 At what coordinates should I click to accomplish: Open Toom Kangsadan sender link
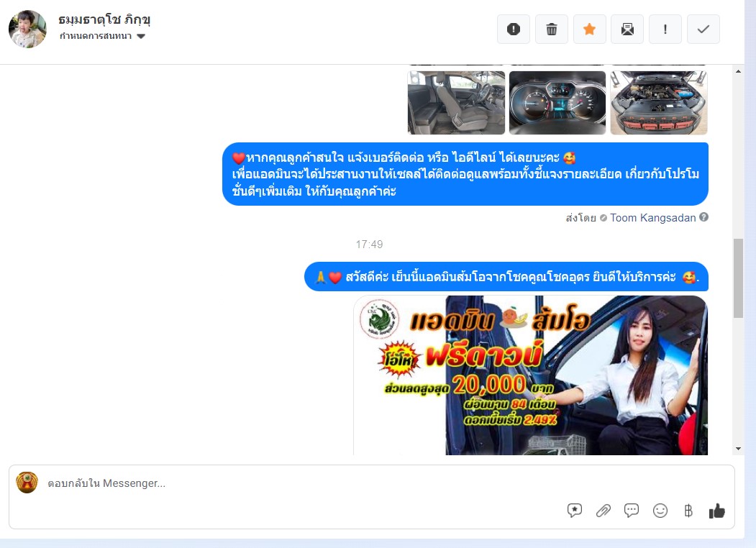click(653, 218)
